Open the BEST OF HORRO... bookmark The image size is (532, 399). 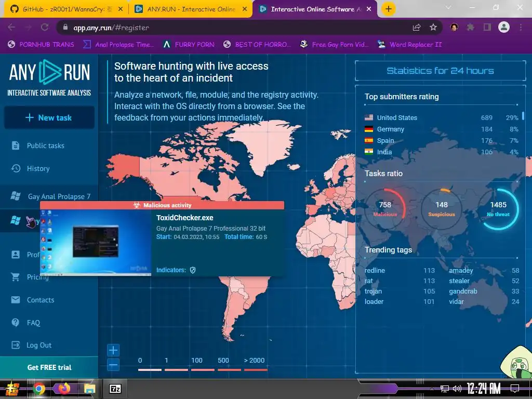257,45
